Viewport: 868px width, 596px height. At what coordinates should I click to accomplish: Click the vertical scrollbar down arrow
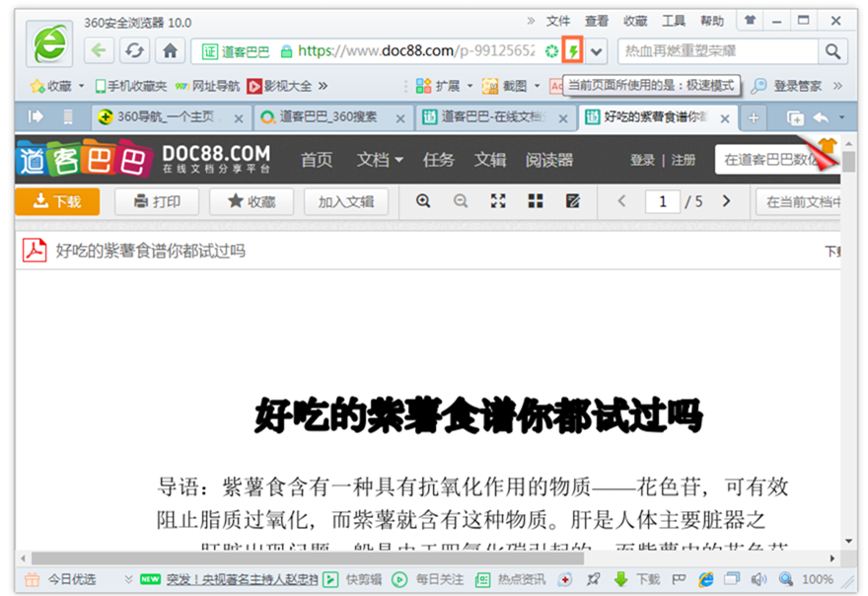pyautogui.click(x=848, y=541)
